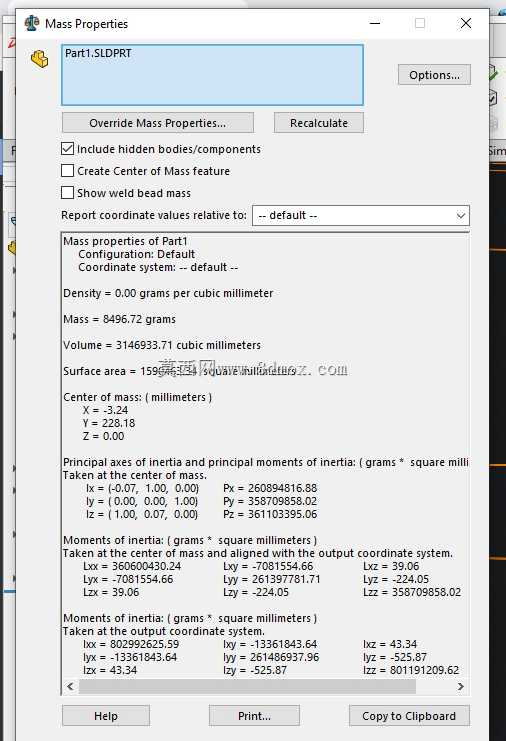Open the Options dialog
The width and height of the screenshot is (506, 741).
434,75
